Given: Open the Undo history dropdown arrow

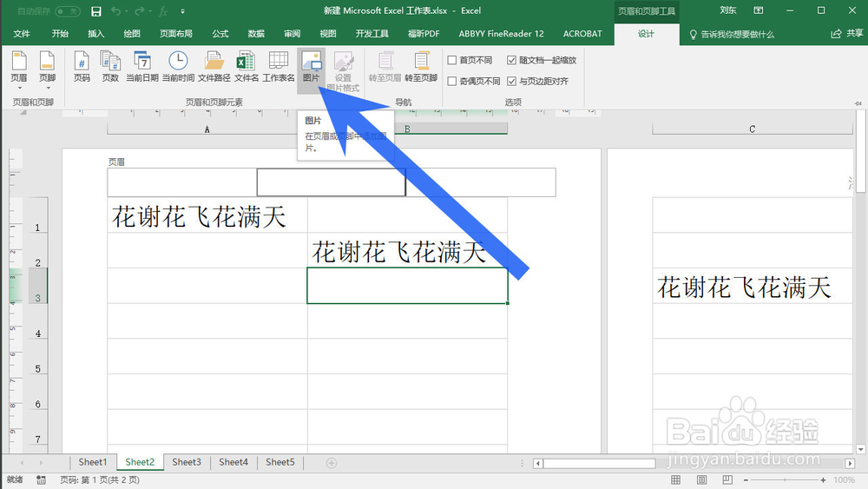Looking at the screenshot, I should 127,11.
